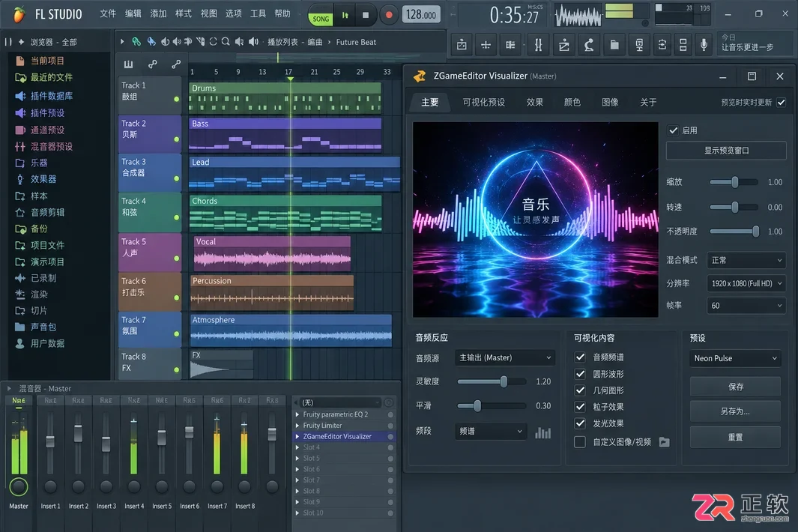Click the visualizer preview thumbnail
Screen dimensions: 798x532
[x=536, y=220]
